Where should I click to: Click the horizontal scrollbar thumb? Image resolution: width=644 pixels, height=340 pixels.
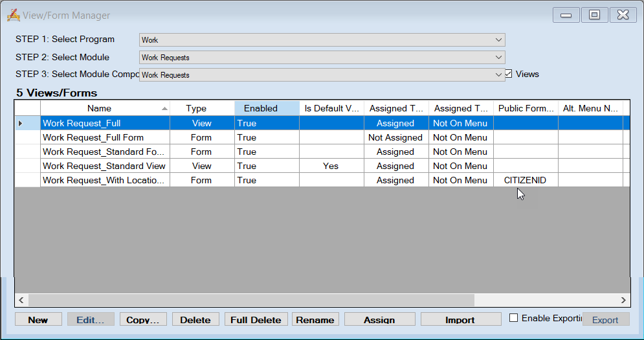point(251,300)
